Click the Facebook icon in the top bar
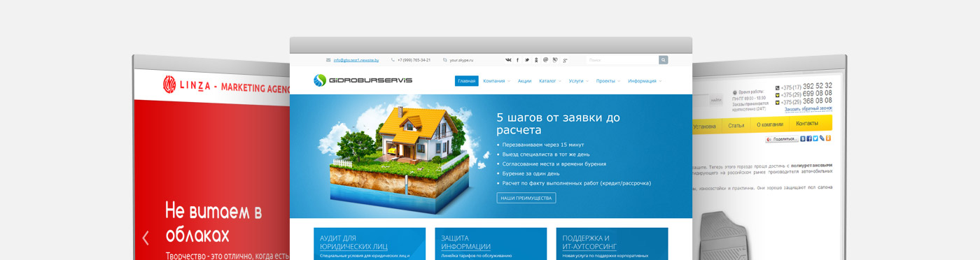The image size is (980, 260). point(518,60)
